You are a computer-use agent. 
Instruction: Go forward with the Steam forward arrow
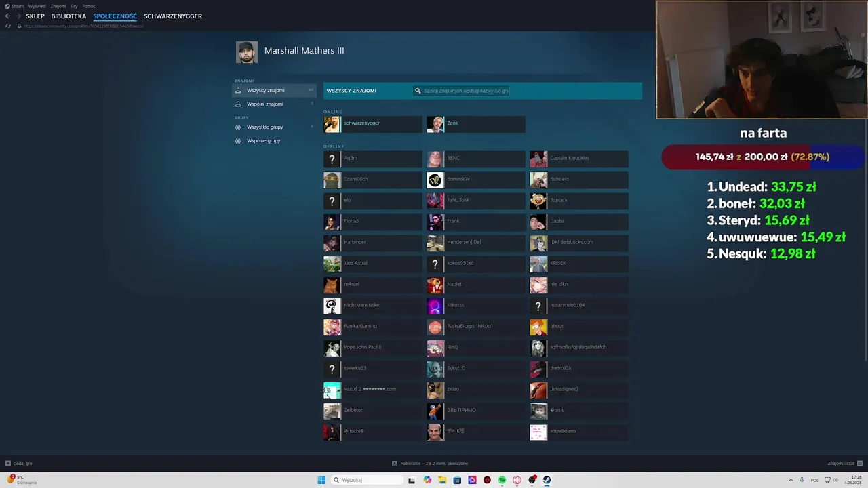click(18, 16)
